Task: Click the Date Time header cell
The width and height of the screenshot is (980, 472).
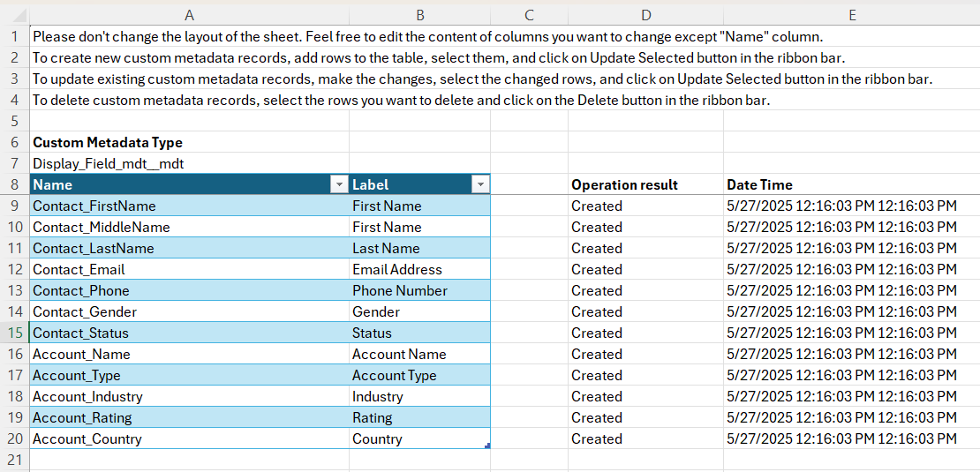Action: click(759, 184)
